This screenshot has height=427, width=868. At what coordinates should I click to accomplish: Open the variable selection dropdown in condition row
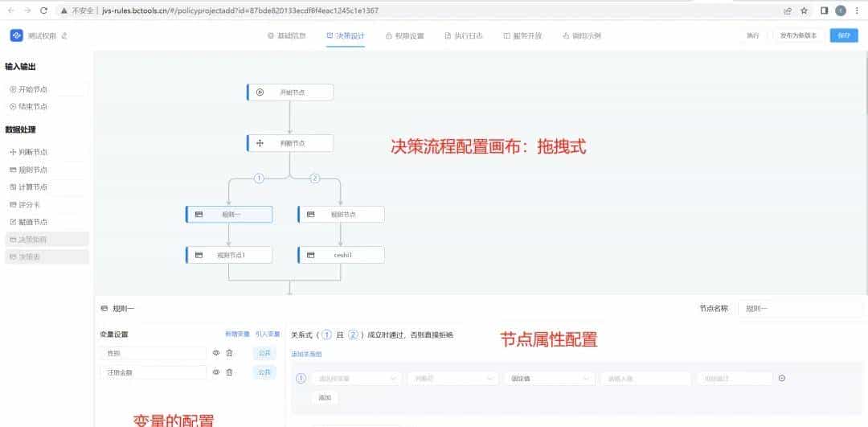click(x=358, y=379)
